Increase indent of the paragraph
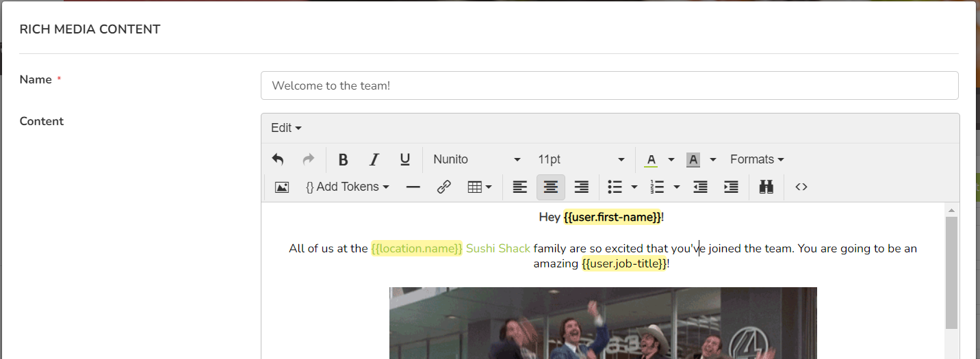980x359 pixels. pos(731,187)
